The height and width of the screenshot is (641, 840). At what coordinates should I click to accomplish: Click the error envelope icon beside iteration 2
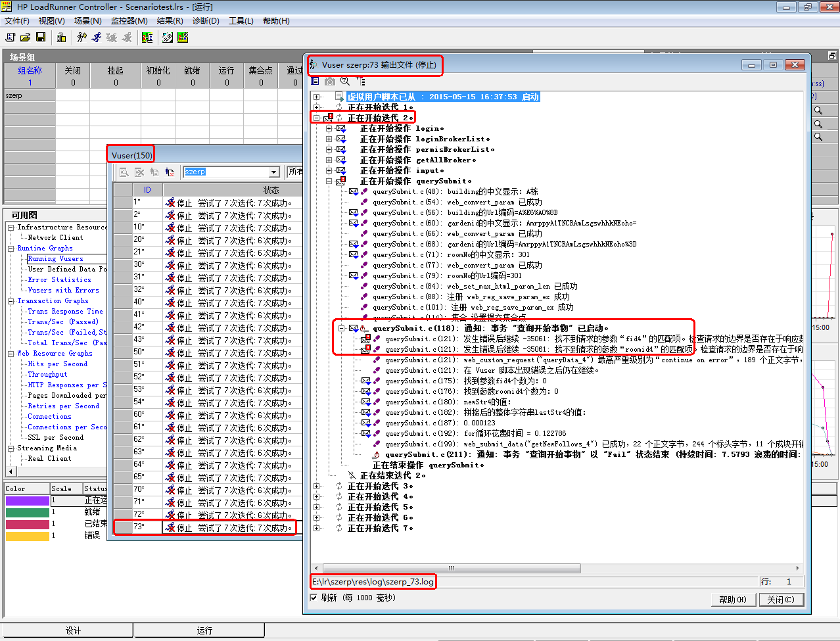click(327, 118)
